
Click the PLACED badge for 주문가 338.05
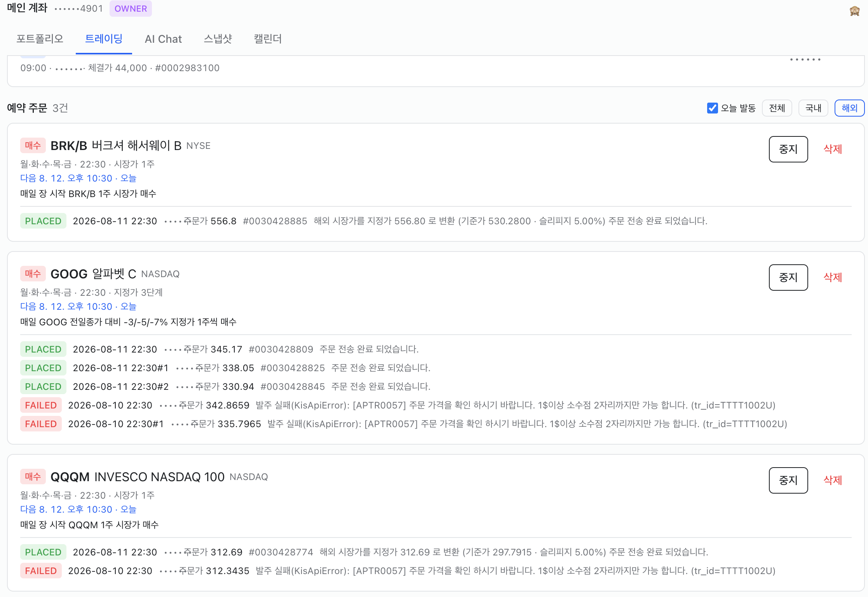click(43, 368)
